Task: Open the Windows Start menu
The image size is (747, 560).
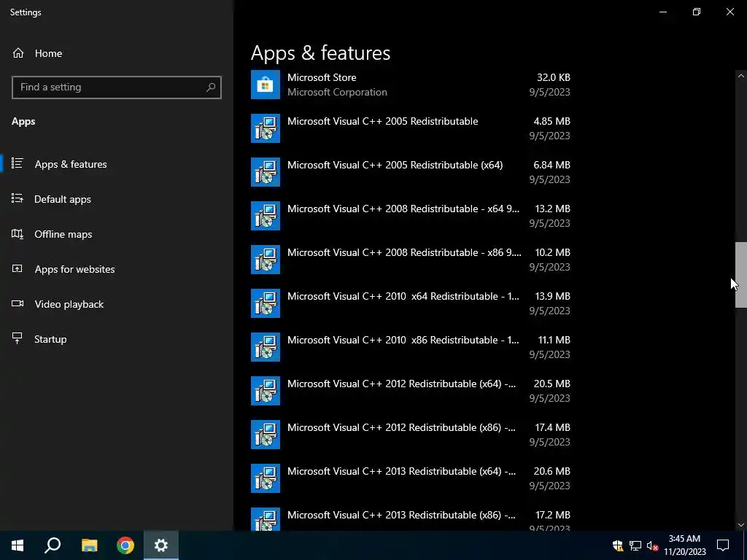Action: click(x=18, y=545)
